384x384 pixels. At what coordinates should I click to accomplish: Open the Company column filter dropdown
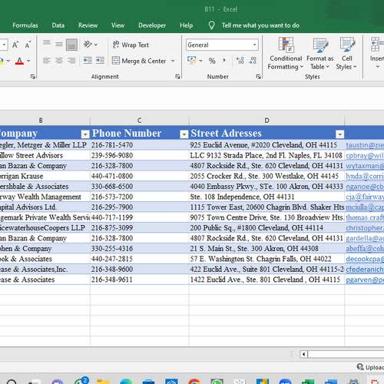(85, 134)
